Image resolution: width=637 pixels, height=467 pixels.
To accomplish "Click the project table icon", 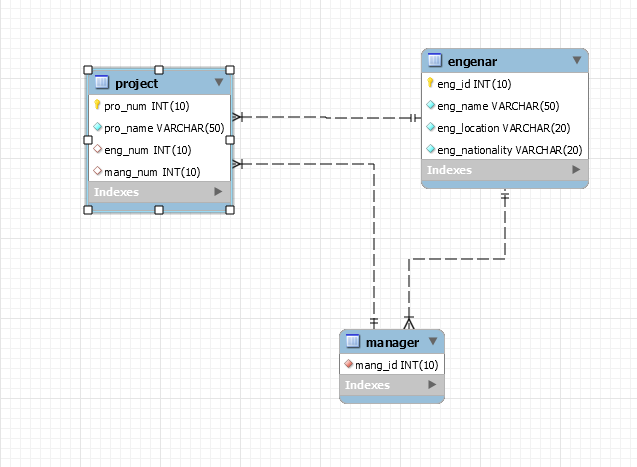I will [x=102, y=83].
